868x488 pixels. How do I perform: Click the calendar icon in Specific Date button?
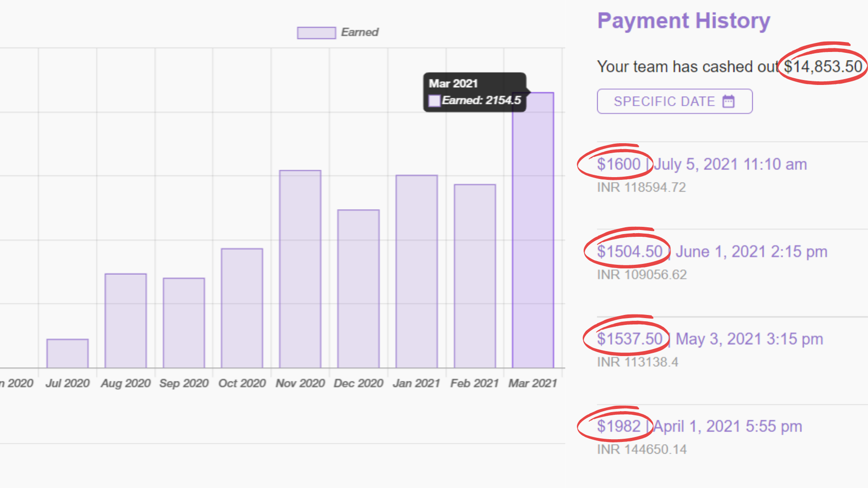pyautogui.click(x=728, y=101)
